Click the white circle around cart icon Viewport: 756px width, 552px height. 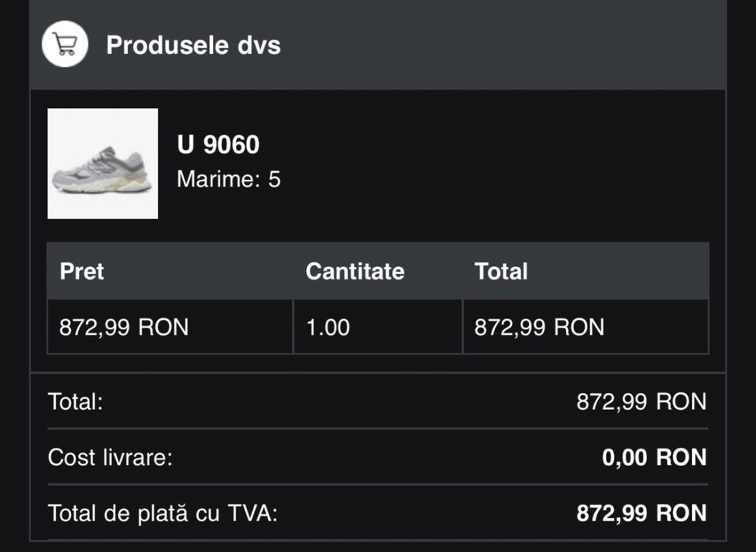click(65, 44)
